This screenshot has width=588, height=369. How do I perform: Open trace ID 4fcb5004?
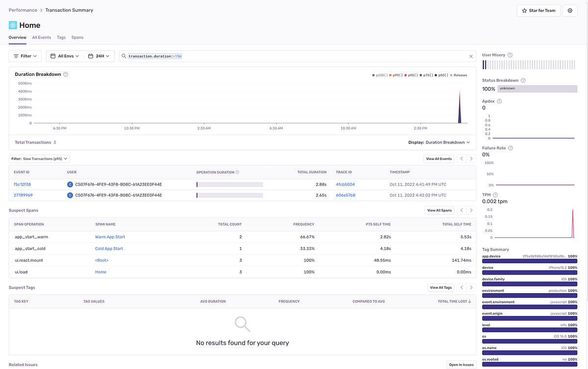345,184
